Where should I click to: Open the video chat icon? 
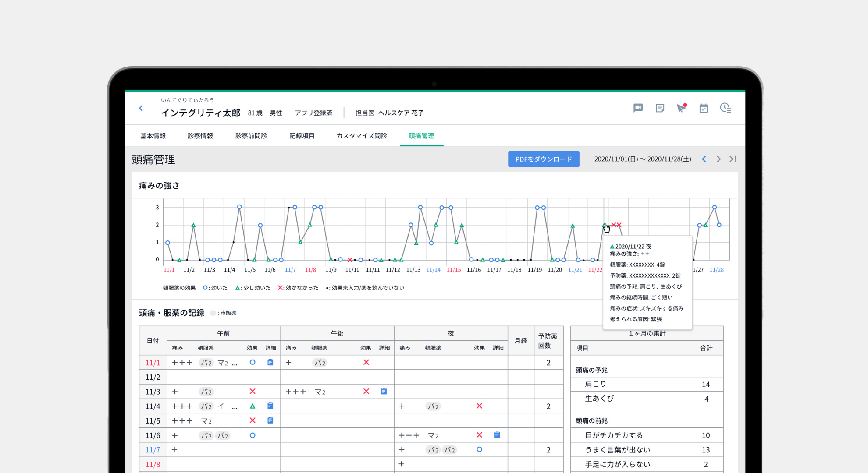[x=638, y=108]
